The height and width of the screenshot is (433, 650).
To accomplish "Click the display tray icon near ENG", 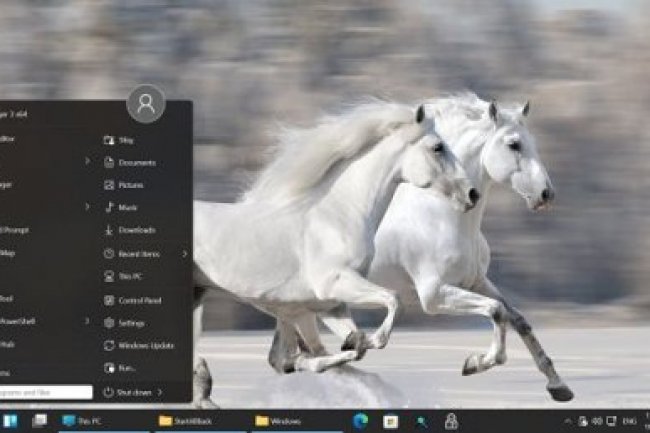I will click(611, 421).
